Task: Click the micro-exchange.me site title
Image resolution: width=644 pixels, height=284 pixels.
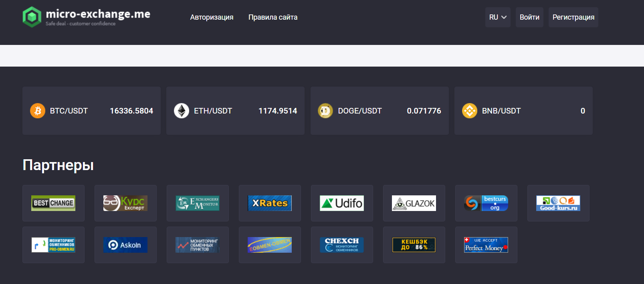Action: 98,14
